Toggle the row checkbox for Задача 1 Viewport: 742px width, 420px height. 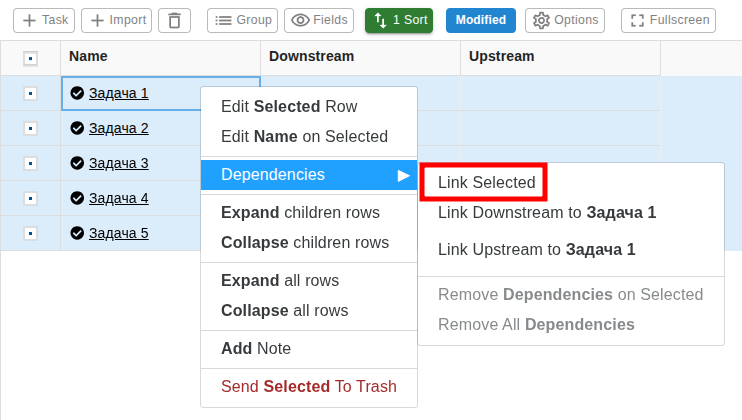pos(30,93)
